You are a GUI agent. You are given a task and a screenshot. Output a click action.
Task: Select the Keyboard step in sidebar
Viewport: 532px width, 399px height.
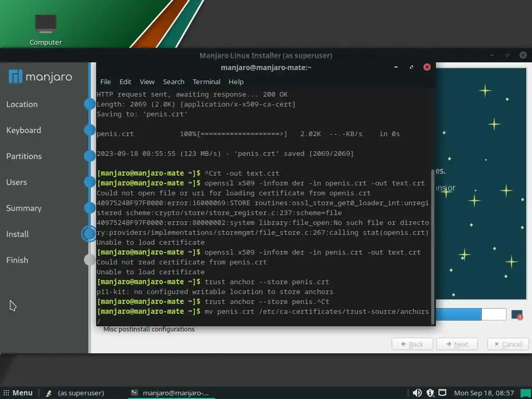(x=24, y=130)
